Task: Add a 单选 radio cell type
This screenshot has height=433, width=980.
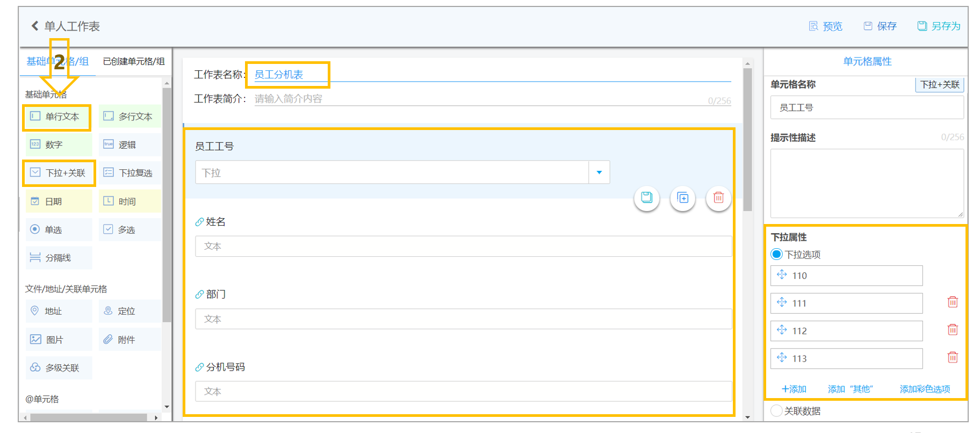Action: [x=59, y=229]
